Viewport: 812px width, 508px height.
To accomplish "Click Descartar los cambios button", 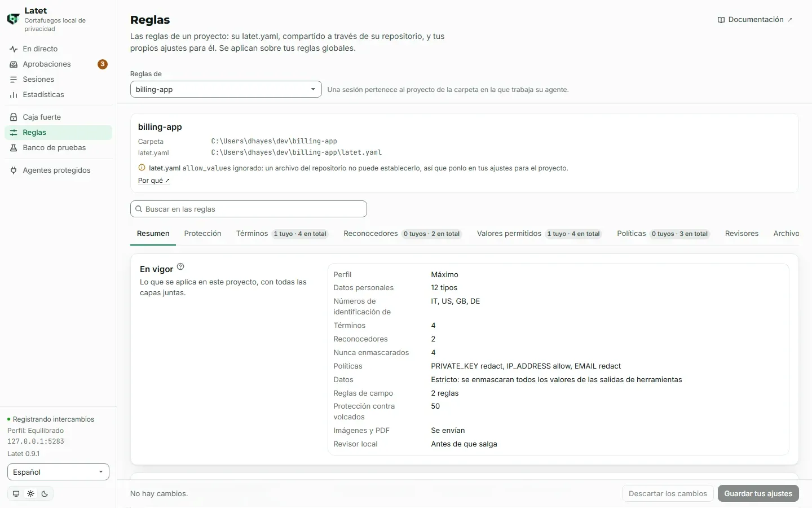I will (x=668, y=493).
